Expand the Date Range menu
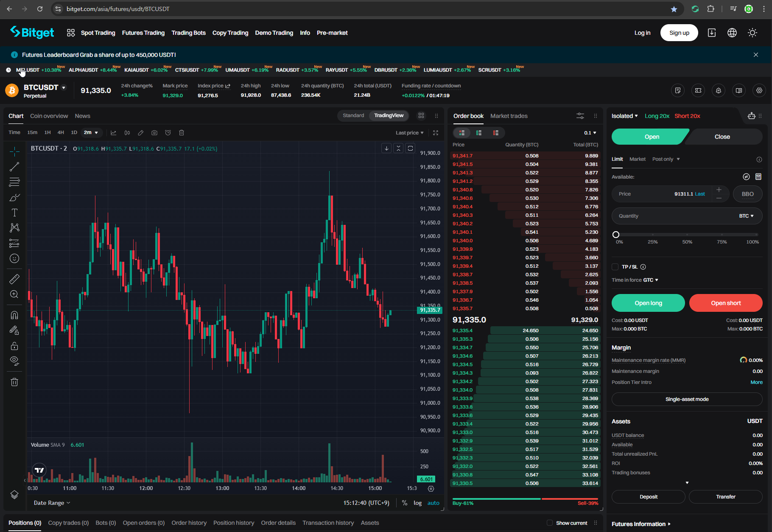The height and width of the screenshot is (532, 772). pos(52,503)
